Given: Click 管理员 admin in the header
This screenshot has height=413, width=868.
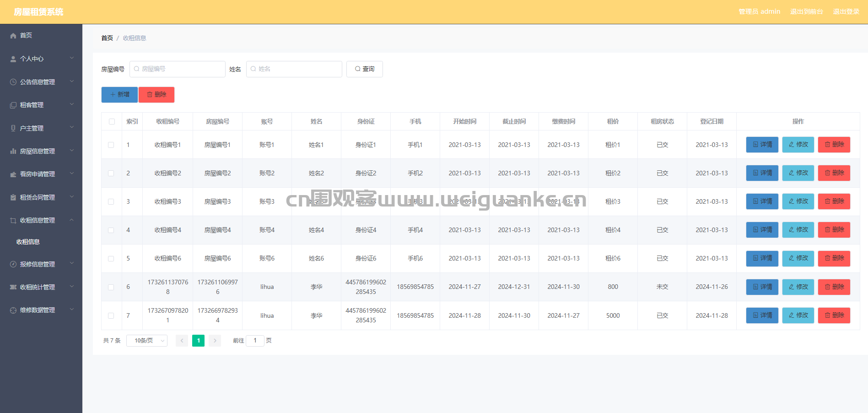Looking at the screenshot, I should [760, 11].
